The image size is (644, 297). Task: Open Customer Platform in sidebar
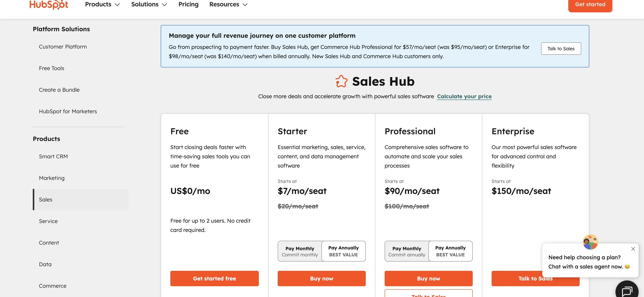(63, 47)
